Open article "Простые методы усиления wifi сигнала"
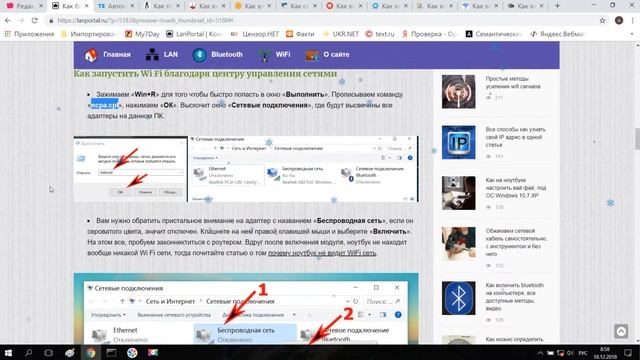Image resolution: width=640 pixels, height=360 pixels. [513, 82]
